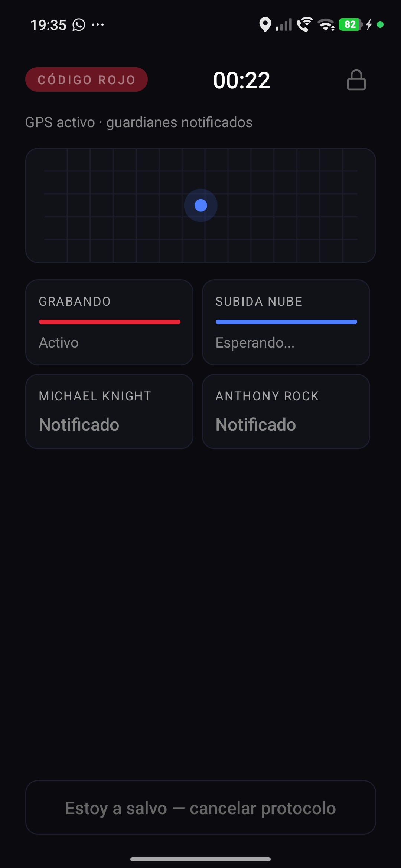Tap the CÓDIGO ROJO badge

[x=87, y=79]
